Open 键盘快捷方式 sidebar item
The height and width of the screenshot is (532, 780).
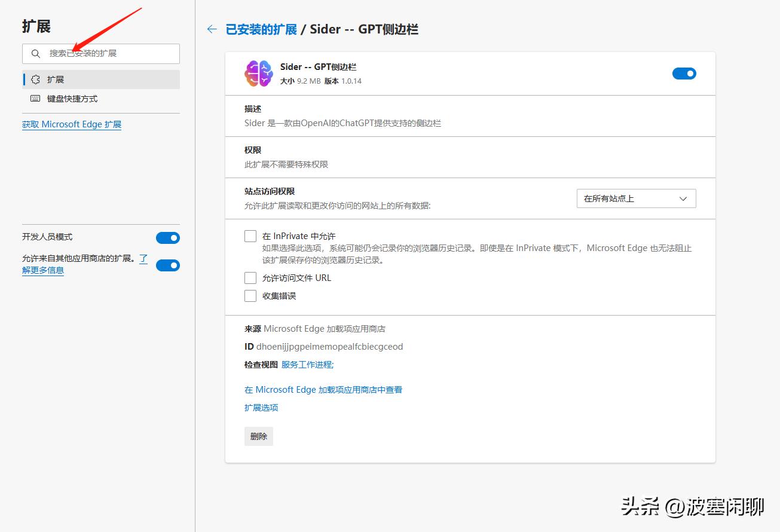pyautogui.click(x=101, y=99)
